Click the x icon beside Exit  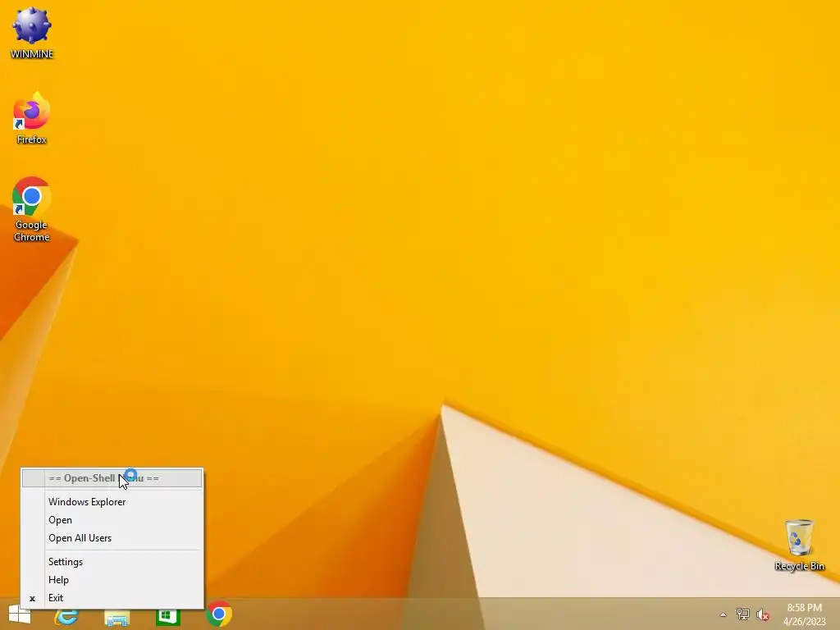point(32,598)
